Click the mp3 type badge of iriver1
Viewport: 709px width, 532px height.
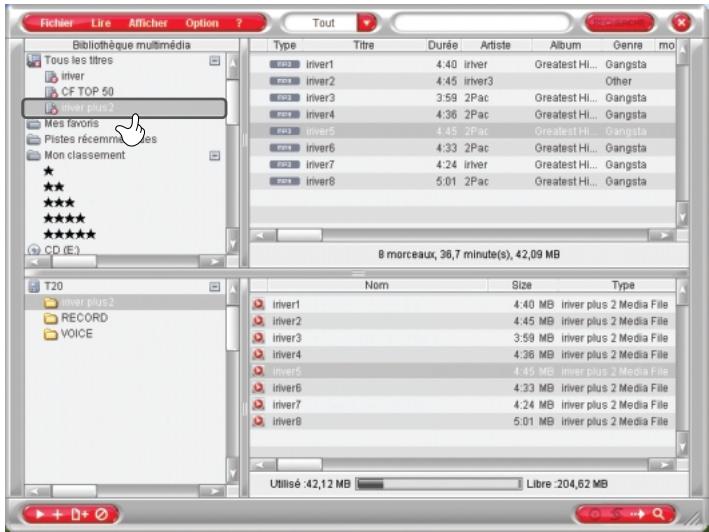pos(284,65)
